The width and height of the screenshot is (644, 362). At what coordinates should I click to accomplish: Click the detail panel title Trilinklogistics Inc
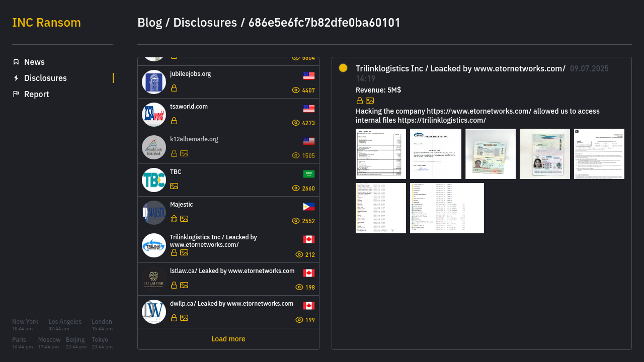460,69
